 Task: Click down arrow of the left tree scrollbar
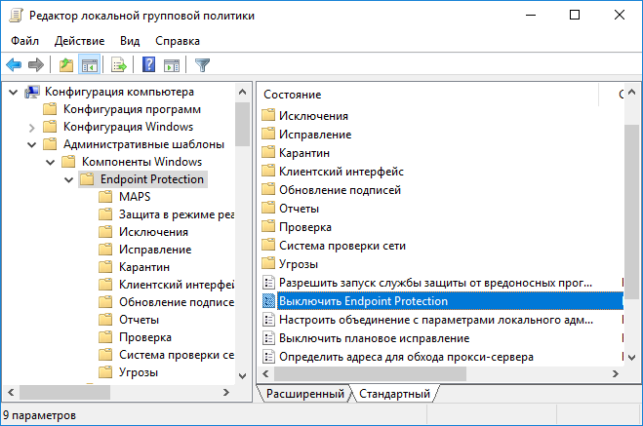242,376
